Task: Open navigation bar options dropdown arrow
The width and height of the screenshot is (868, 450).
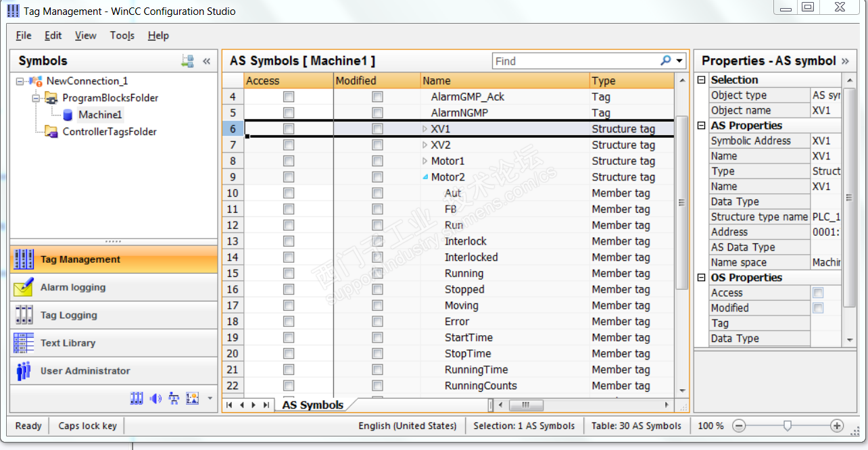Action: click(210, 399)
